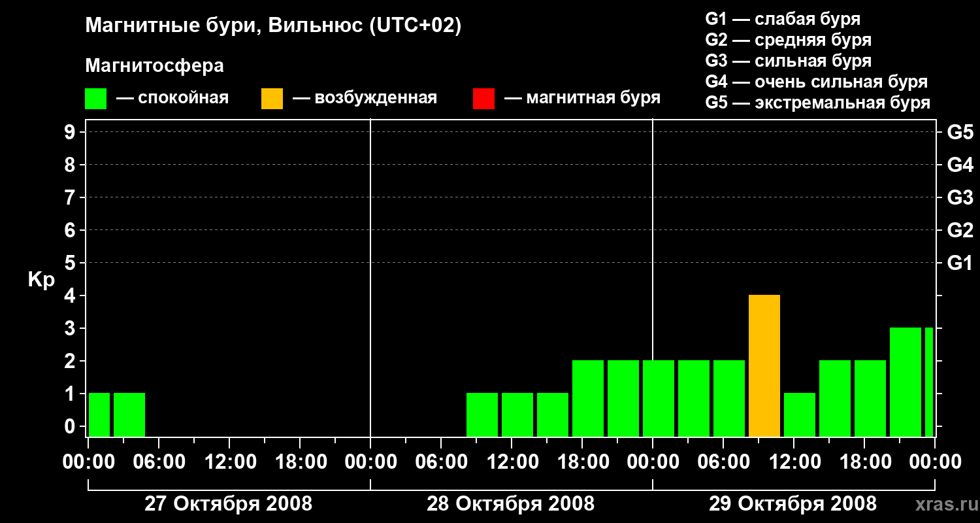The width and height of the screenshot is (980, 523).
Task: Select the chart title 'Магнитные бури, Вильнюс (UTC+02)'
Action: click(x=273, y=26)
